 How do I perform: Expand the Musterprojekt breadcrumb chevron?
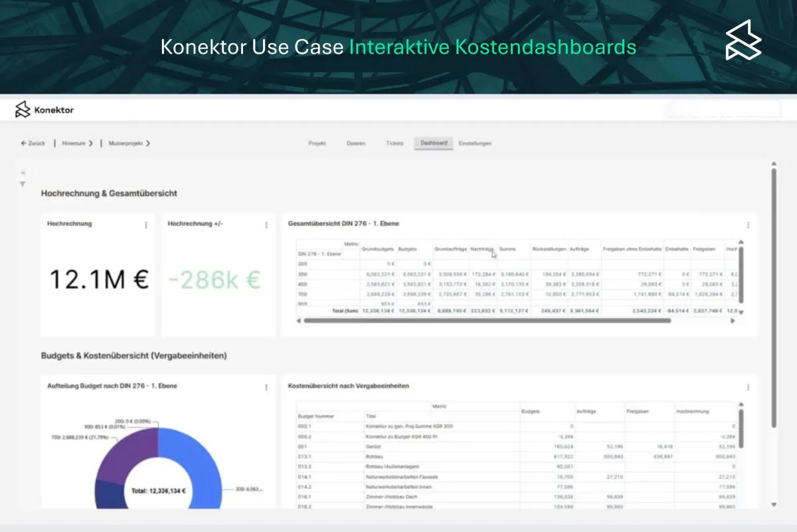[149, 143]
